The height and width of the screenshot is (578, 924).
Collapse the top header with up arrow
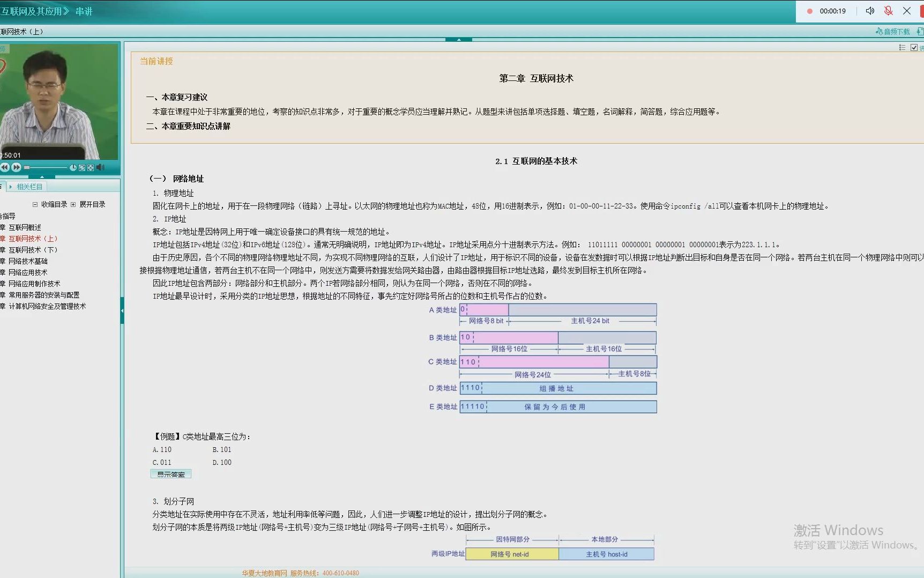(x=459, y=39)
